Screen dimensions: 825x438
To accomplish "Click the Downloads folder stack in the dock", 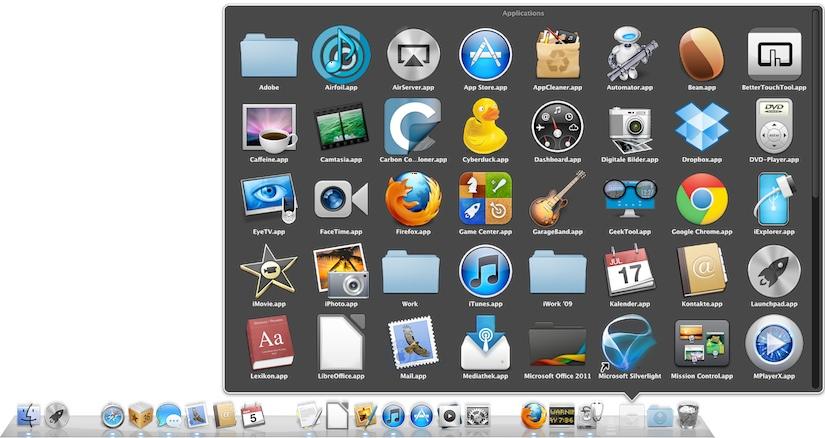I will click(x=660, y=416).
